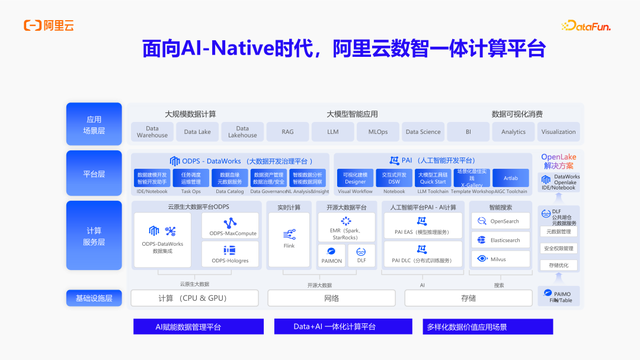Select the PAIMON icon in open-source platform
640x360 pixels.
(331, 251)
